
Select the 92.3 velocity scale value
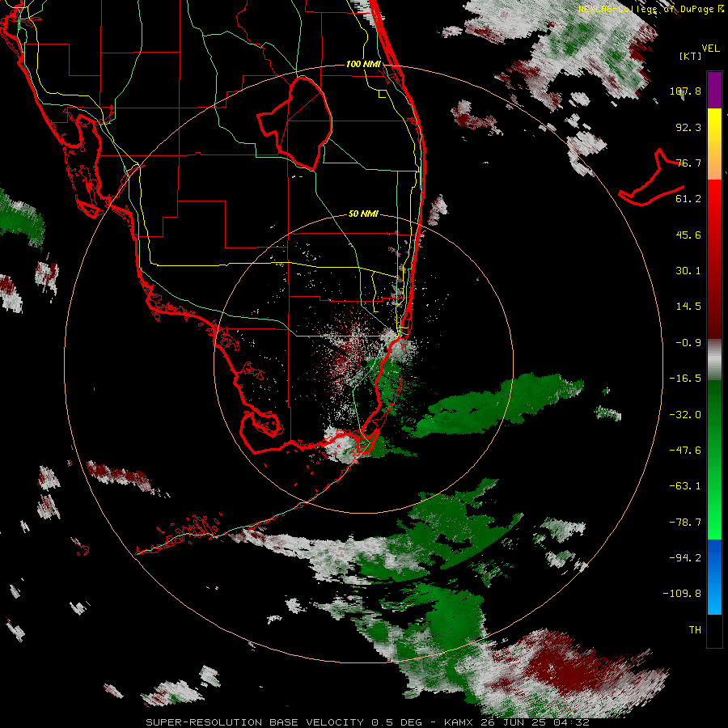pos(688,127)
